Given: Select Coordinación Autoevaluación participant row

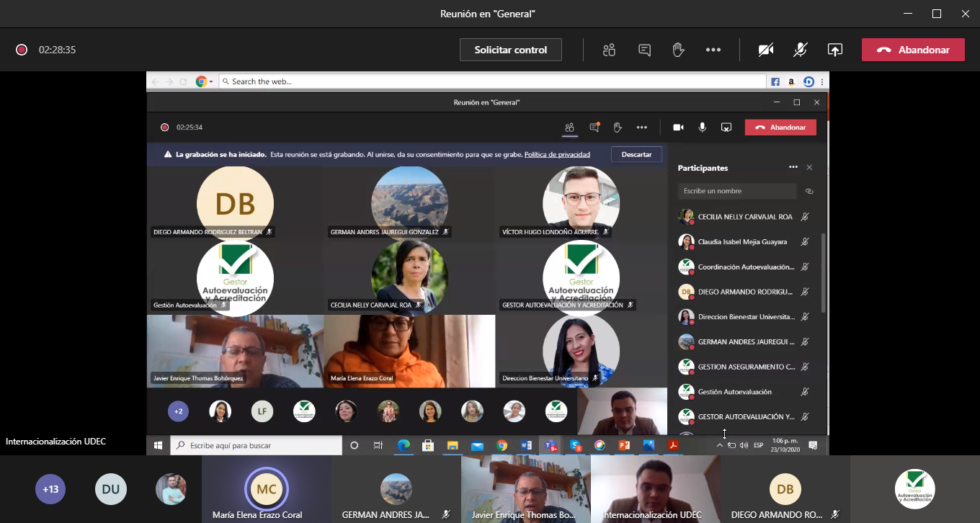Looking at the screenshot, I should coord(745,267).
